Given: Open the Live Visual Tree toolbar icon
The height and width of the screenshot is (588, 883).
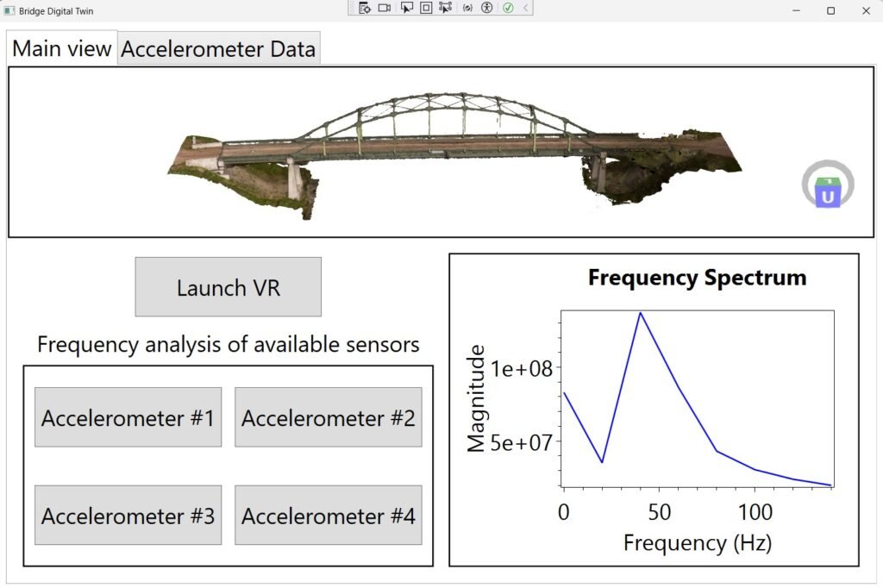Looking at the screenshot, I should tap(365, 8).
